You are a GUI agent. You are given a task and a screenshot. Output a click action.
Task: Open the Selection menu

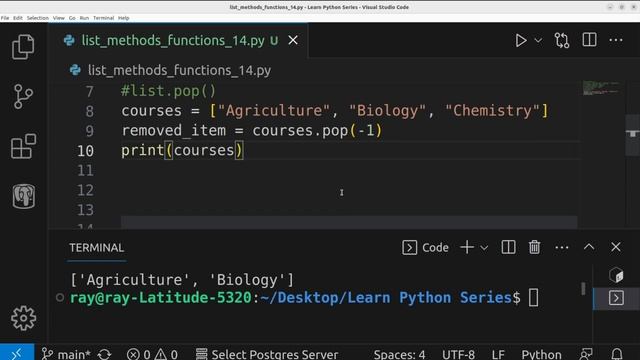[x=38, y=18]
